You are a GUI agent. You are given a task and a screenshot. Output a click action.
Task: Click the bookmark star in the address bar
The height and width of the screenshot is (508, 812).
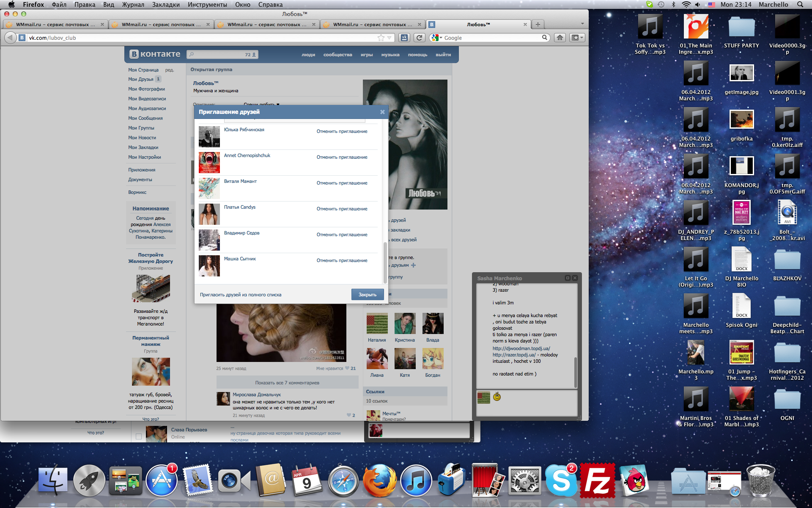(x=381, y=38)
